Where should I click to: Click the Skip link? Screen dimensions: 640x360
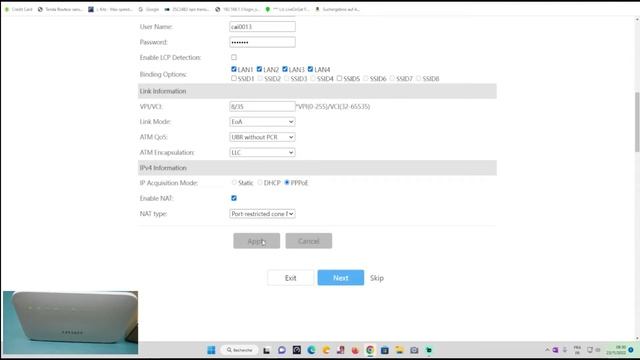[377, 278]
